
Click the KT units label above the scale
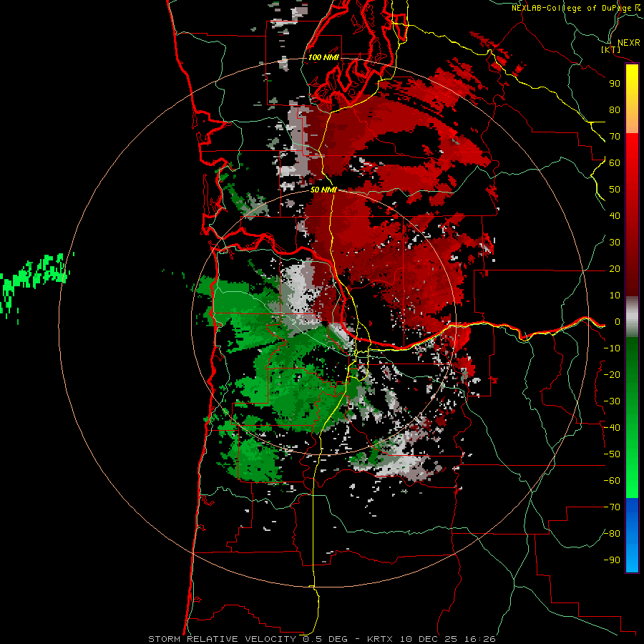(611, 49)
